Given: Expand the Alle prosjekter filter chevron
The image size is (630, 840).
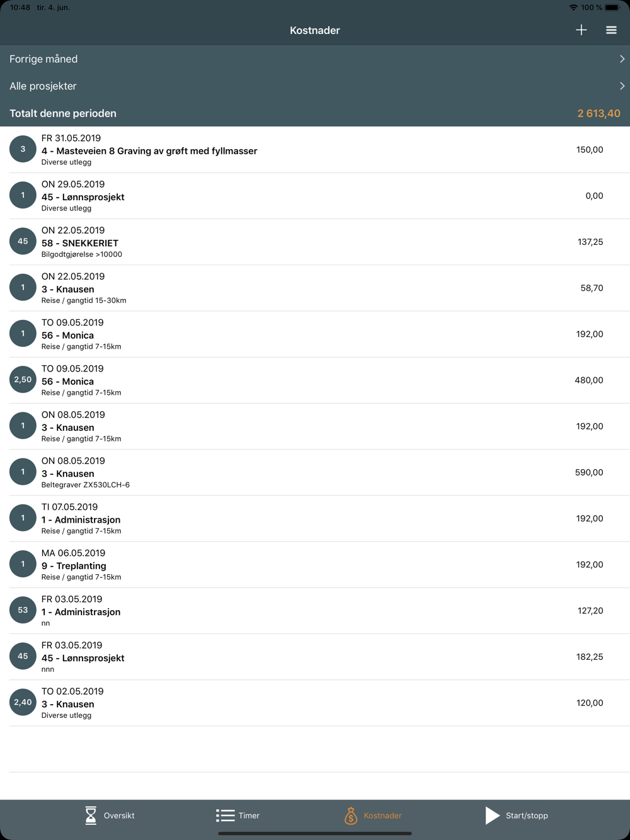Looking at the screenshot, I should 621,86.
